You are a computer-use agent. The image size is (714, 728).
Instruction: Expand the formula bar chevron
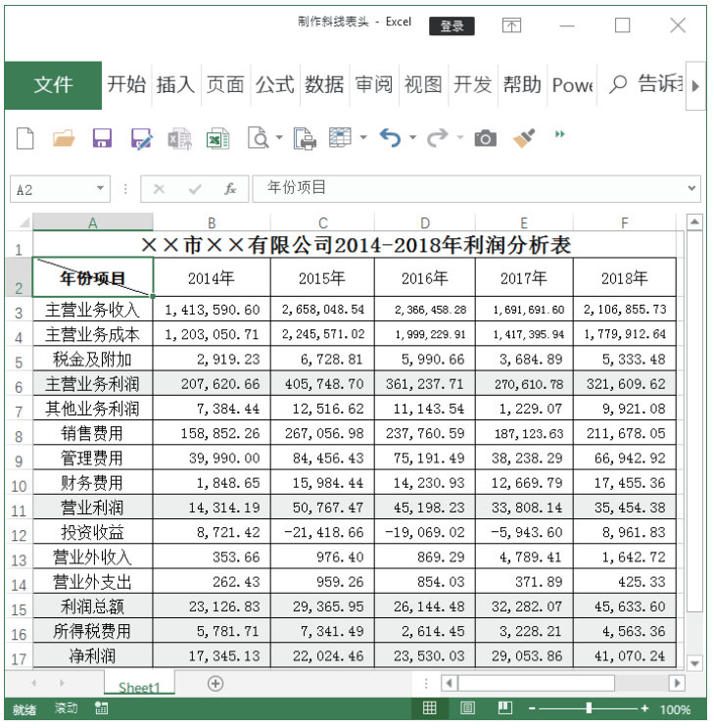point(691,188)
